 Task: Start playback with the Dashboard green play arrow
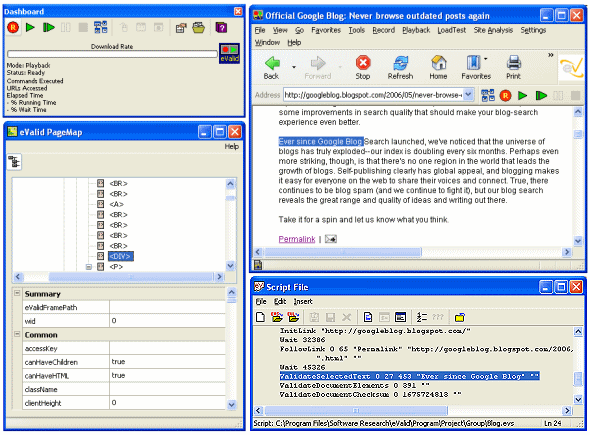point(30,27)
